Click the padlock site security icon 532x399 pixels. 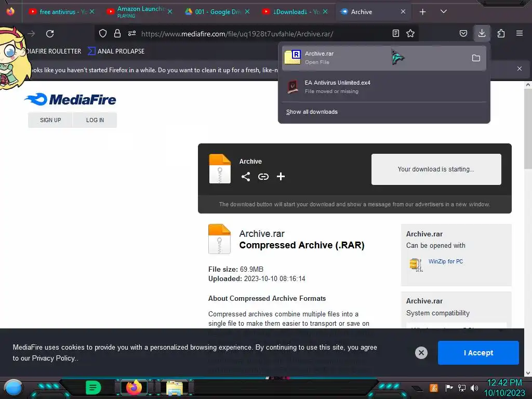point(117,33)
